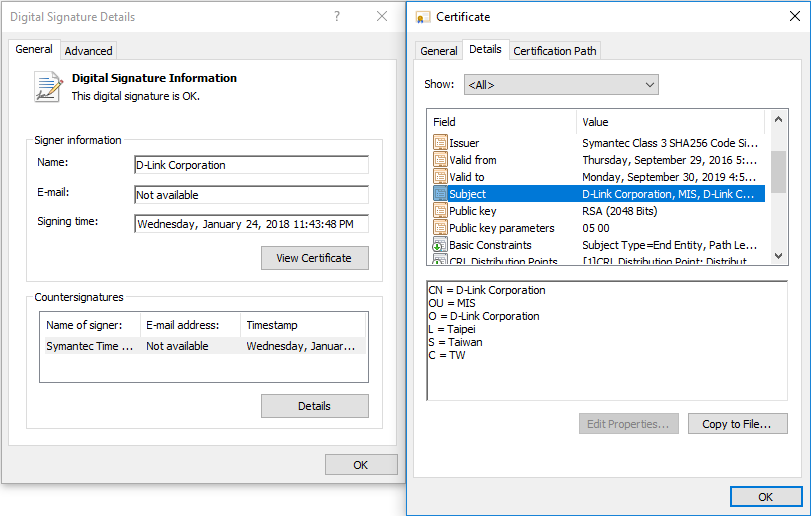
Task: Open the Show filter dropdown
Action: click(560, 85)
